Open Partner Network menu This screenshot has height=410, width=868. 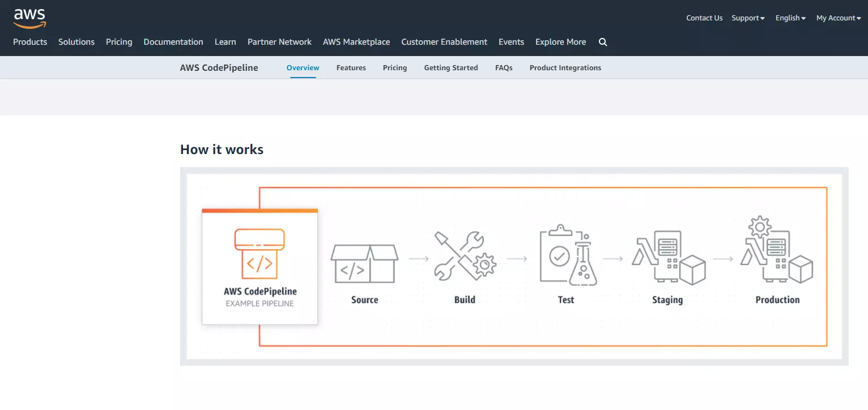click(x=279, y=42)
